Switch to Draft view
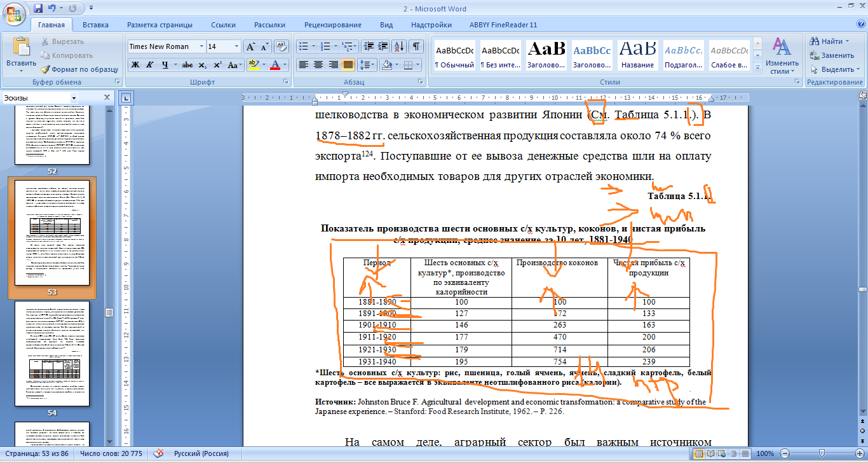The height and width of the screenshot is (463, 868). [x=745, y=453]
